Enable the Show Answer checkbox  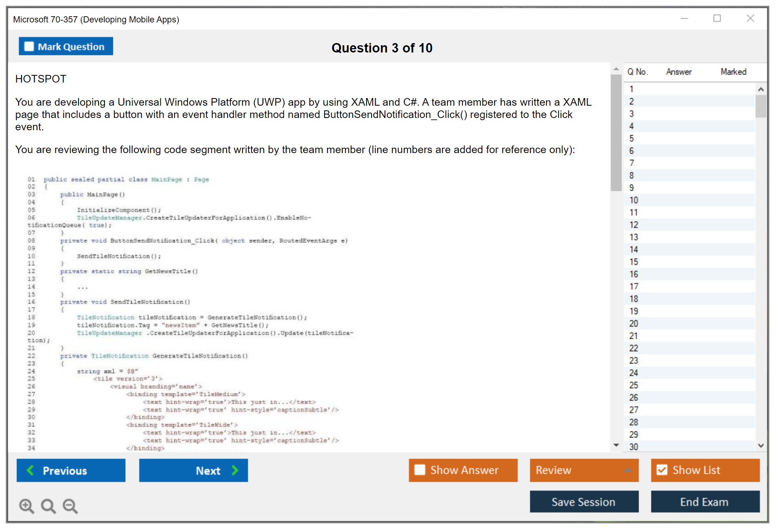420,470
